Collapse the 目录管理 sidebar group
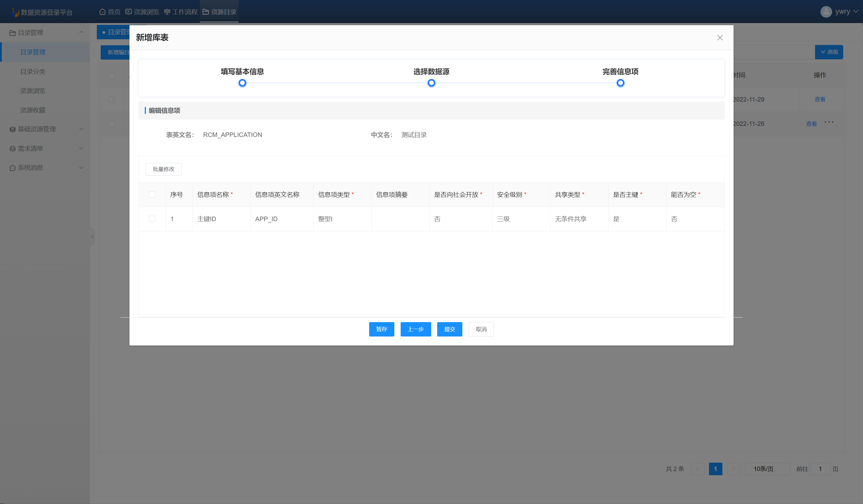863x504 pixels. tap(82, 32)
